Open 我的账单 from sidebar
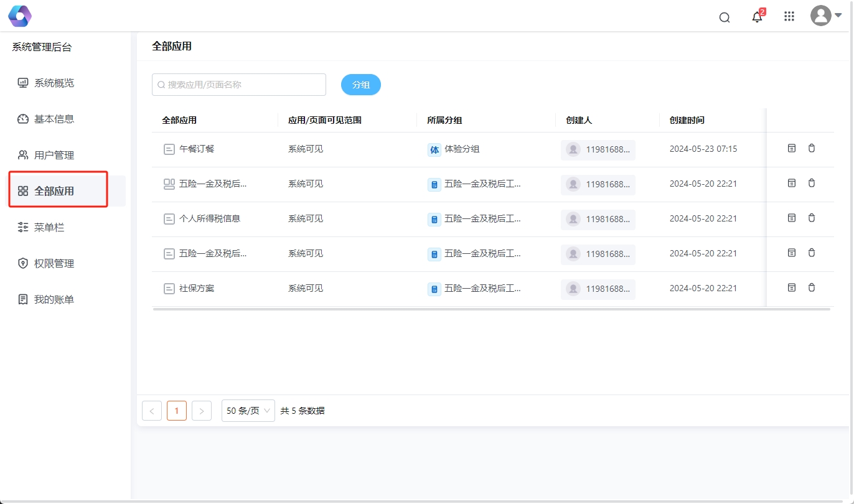This screenshot has width=854, height=504. (54, 299)
